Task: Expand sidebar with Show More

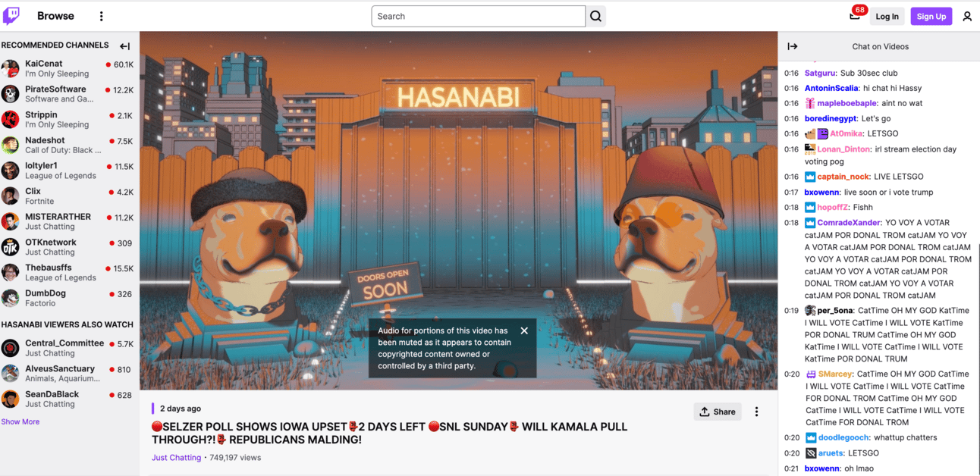Action: tap(20, 421)
